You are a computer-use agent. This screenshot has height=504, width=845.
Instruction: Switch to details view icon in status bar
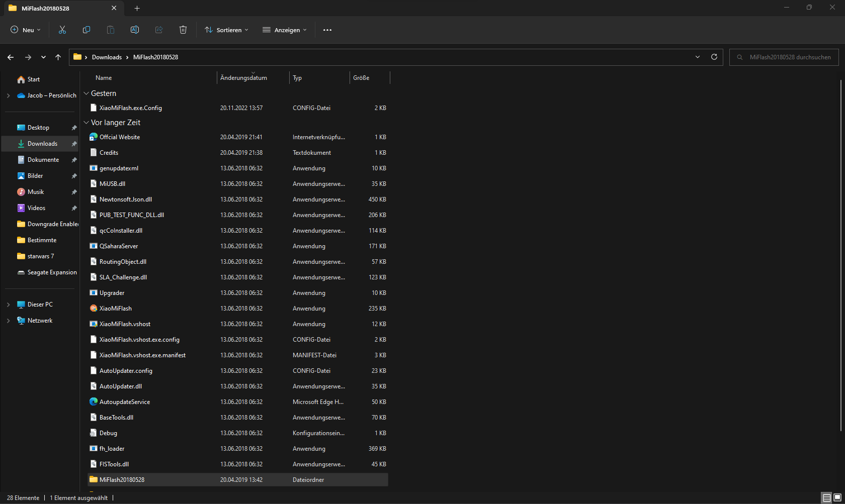826,497
